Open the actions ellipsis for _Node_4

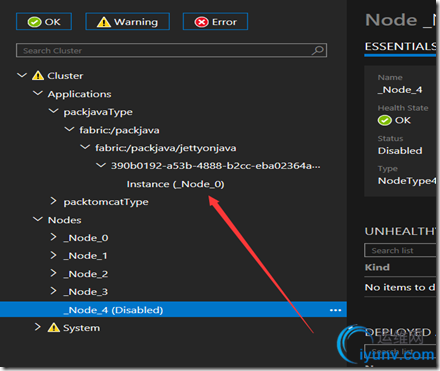335,310
